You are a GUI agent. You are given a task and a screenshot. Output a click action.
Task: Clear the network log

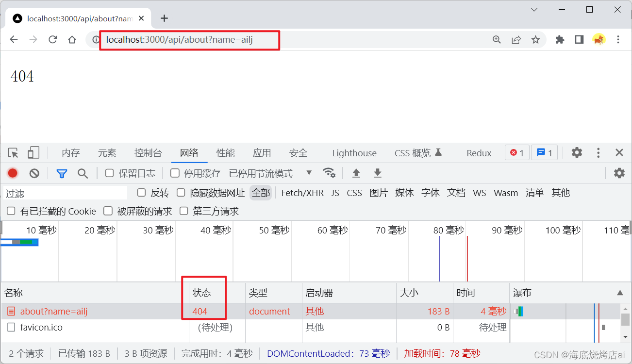click(x=34, y=173)
